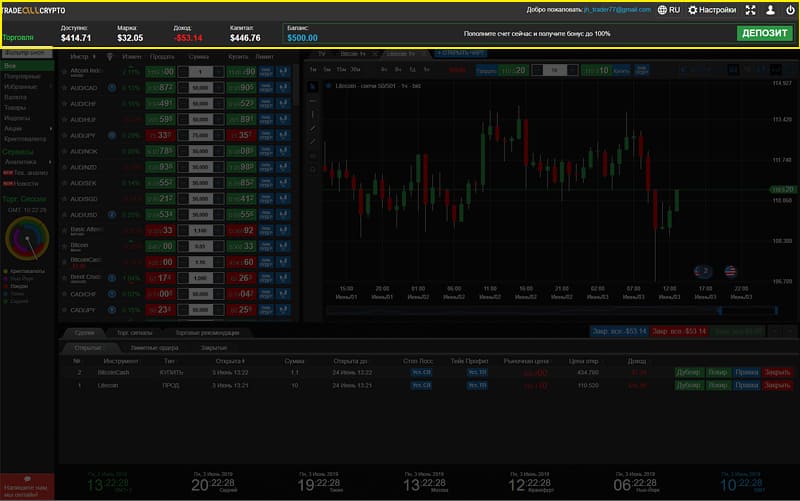Select vertical line chart drawing tool
The width and height of the screenshot is (800, 501).
click(313, 115)
